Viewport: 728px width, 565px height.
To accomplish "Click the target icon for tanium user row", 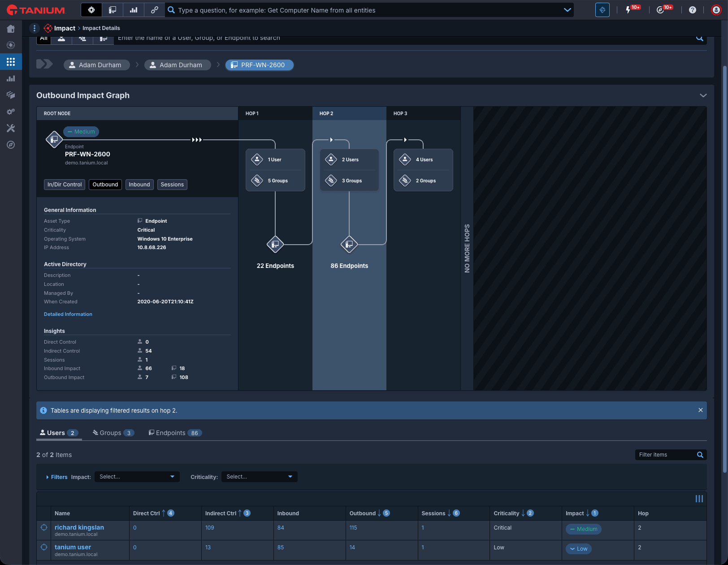I will (x=44, y=547).
